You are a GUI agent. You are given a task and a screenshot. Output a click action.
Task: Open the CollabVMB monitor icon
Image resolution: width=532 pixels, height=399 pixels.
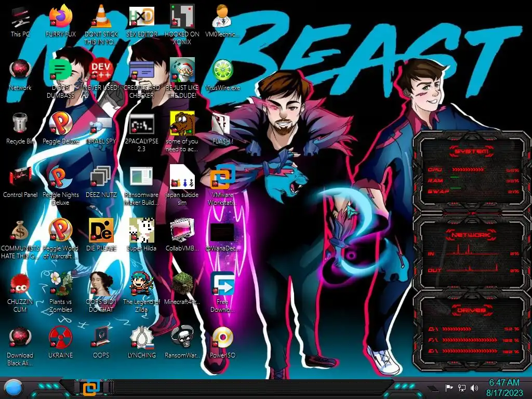(182, 231)
